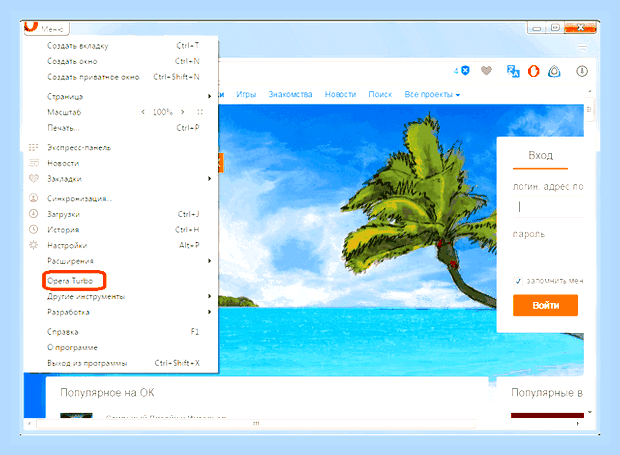Open Расширения menu item
Screen dimensions: 620x455
point(121,261)
